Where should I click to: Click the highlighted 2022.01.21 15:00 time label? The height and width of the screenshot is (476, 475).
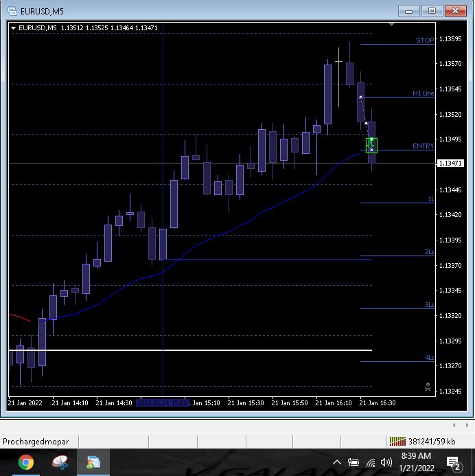pos(163,403)
